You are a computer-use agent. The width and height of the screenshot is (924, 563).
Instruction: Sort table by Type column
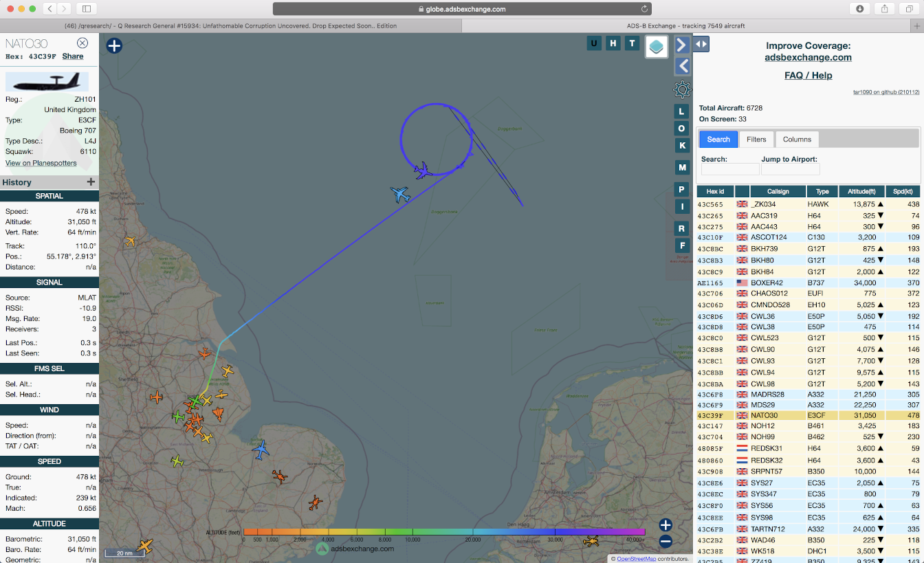coord(822,191)
